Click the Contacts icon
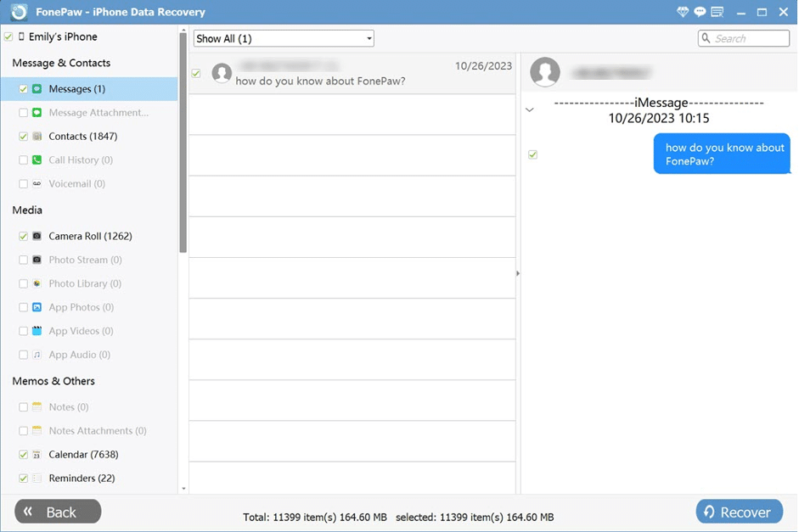Screen dimensions: 799x532 [x=36, y=136]
